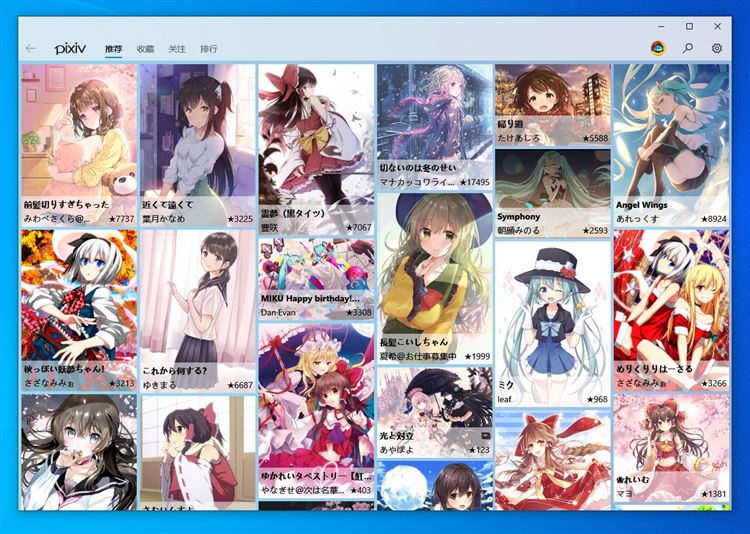Open the user profile avatar

tap(659, 48)
